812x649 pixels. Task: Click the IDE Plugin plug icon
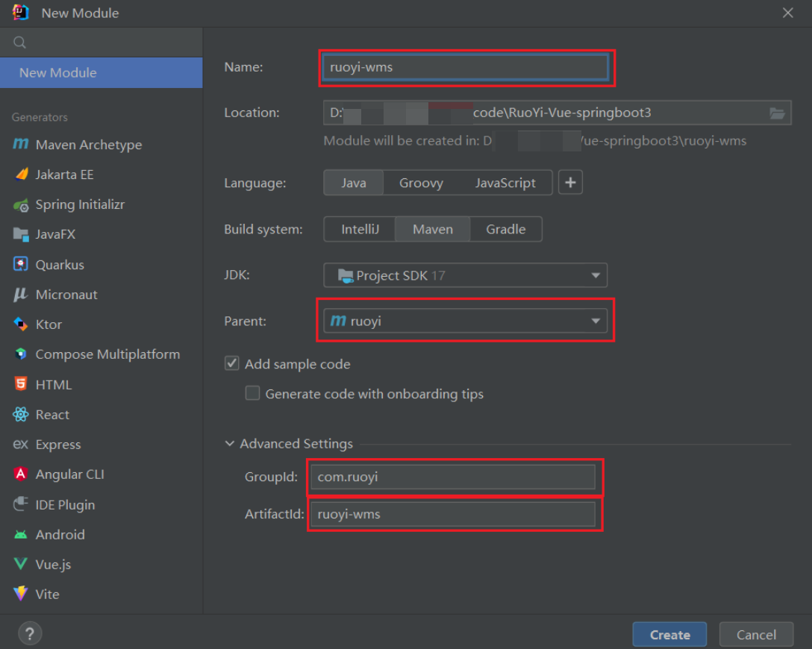pos(21,504)
